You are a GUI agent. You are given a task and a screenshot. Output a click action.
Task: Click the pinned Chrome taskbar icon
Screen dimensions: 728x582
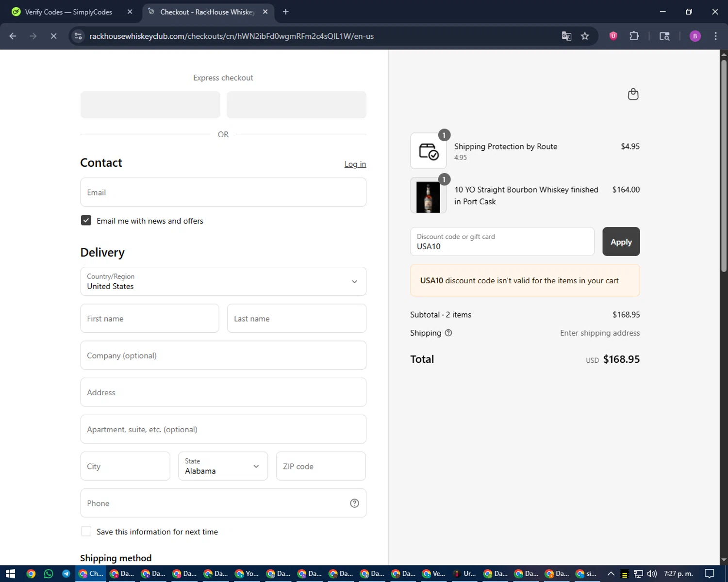pos(31,574)
